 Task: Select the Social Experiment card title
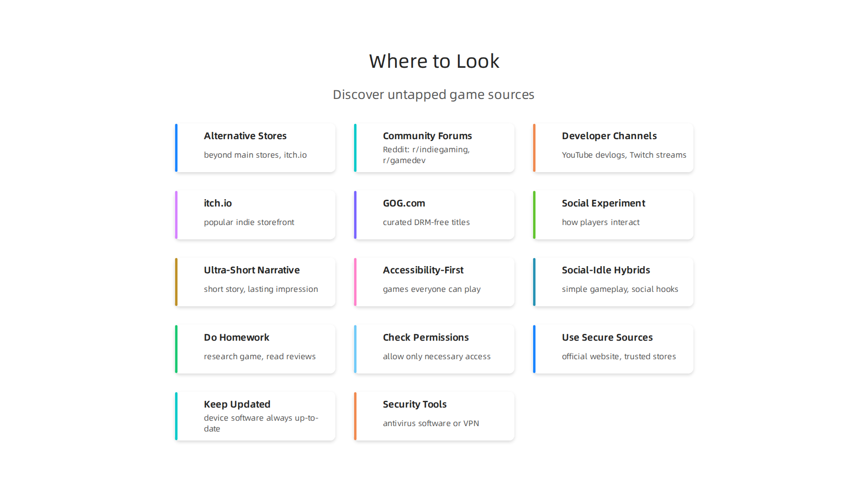click(603, 203)
